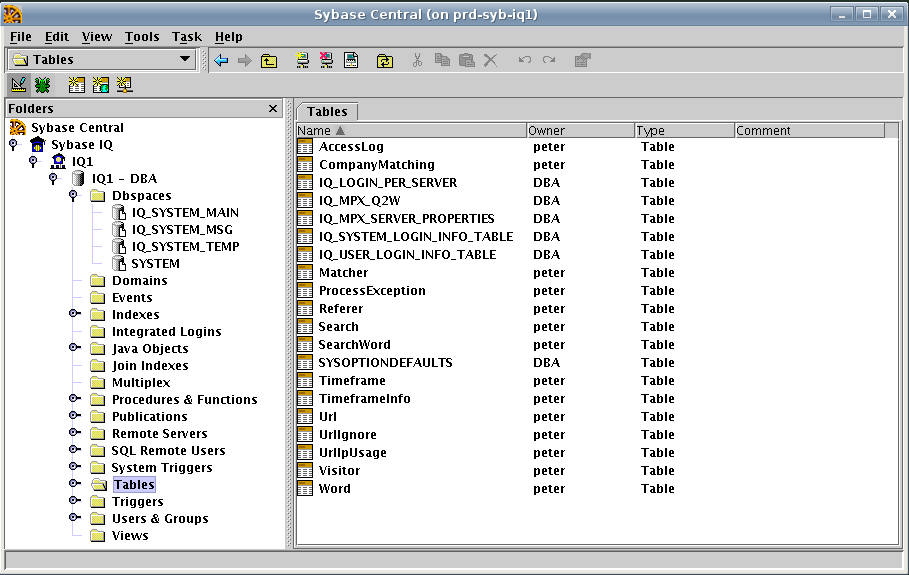Click the Disconnect icon with the red X
909x575 pixels.
(x=326, y=60)
